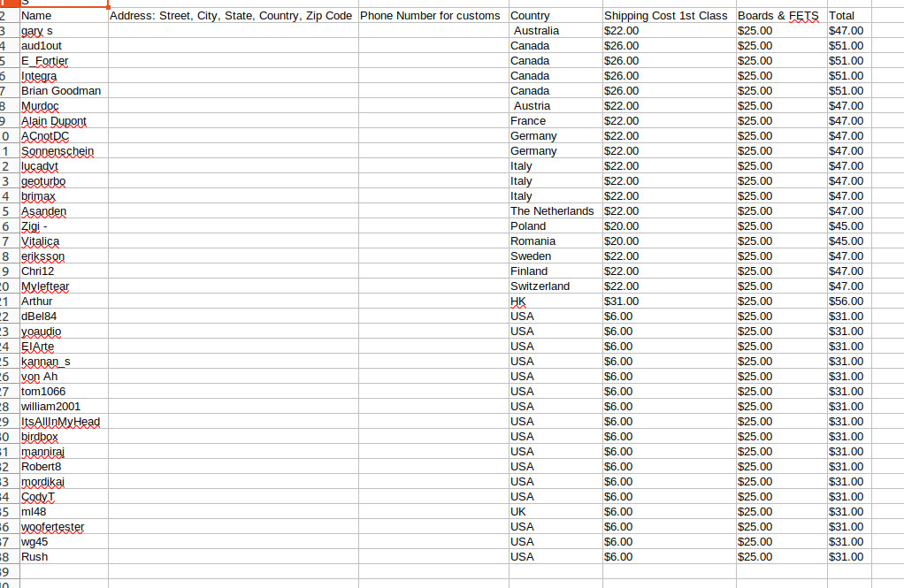
Task: Select 'Shipping Cost 1st Class' header cell
Action: [670, 16]
